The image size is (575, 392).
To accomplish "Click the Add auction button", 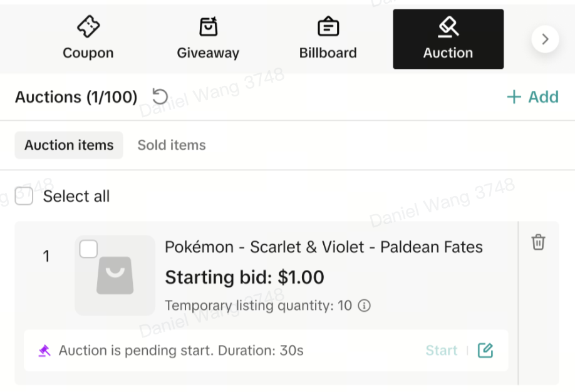I will pos(532,97).
